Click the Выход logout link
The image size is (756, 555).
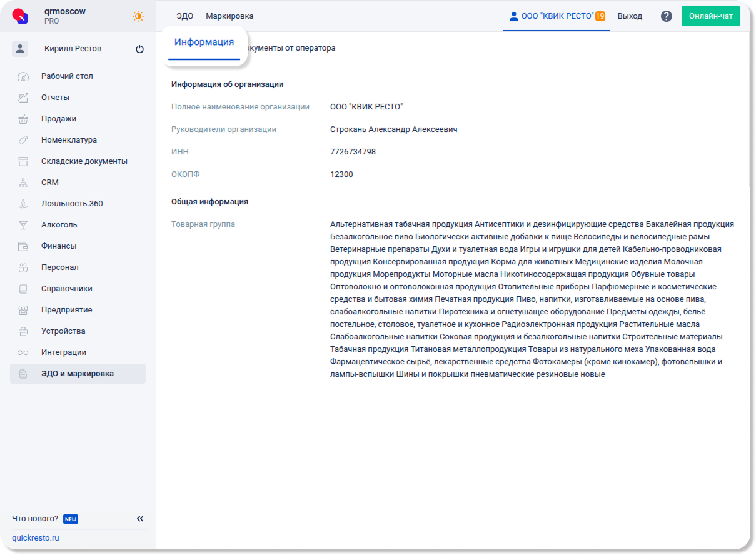click(x=630, y=16)
